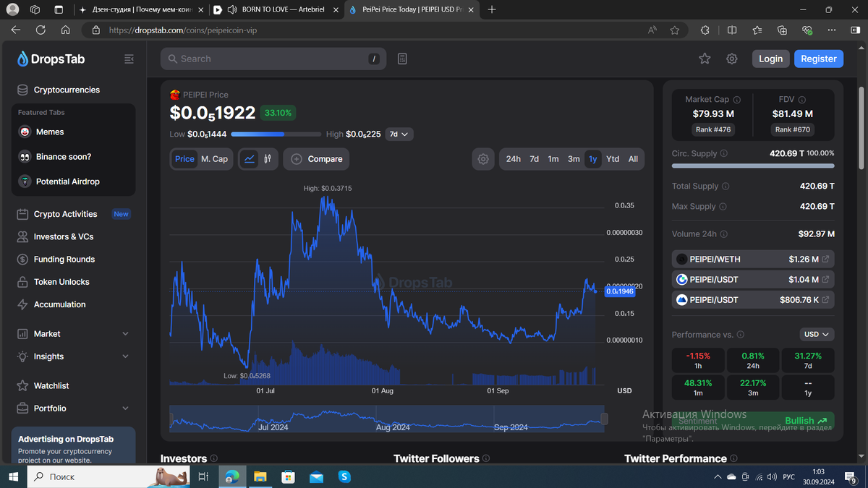Open the calculator icon next to search

coord(402,59)
